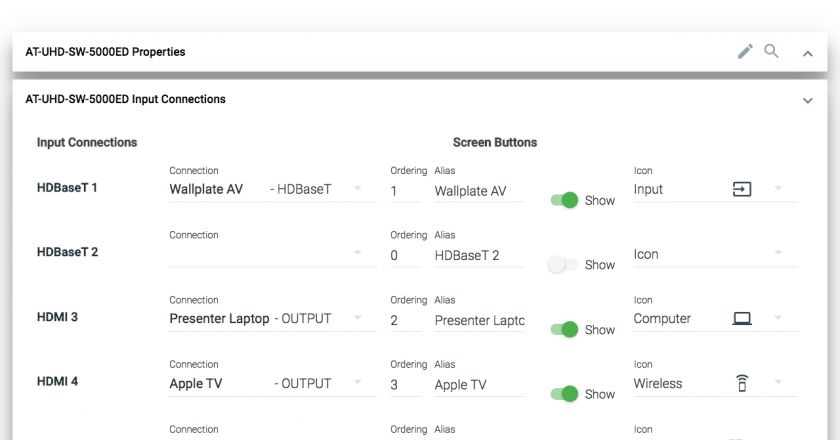
Task: Switch off Show toggle for Apple TV
Action: [x=565, y=394]
